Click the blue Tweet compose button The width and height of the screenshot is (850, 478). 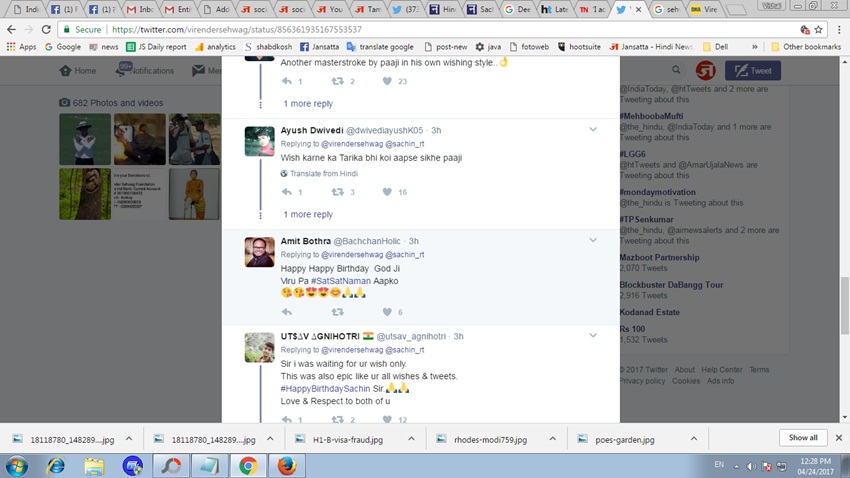click(752, 71)
